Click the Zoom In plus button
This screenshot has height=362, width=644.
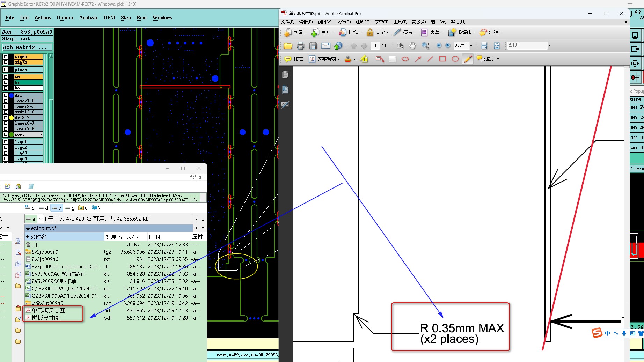448,46
